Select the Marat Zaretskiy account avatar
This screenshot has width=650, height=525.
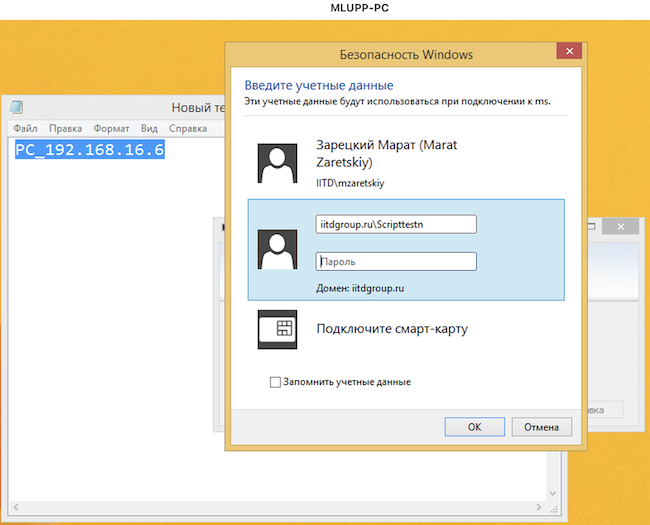click(x=277, y=163)
